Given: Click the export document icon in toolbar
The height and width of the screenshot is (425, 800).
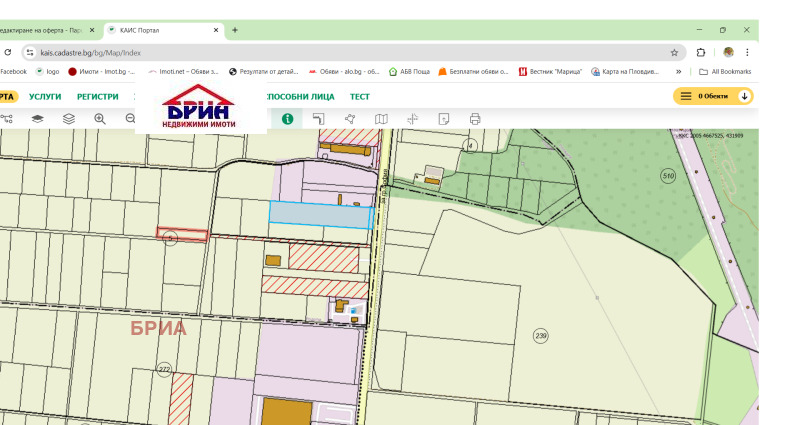Looking at the screenshot, I should (x=443, y=118).
